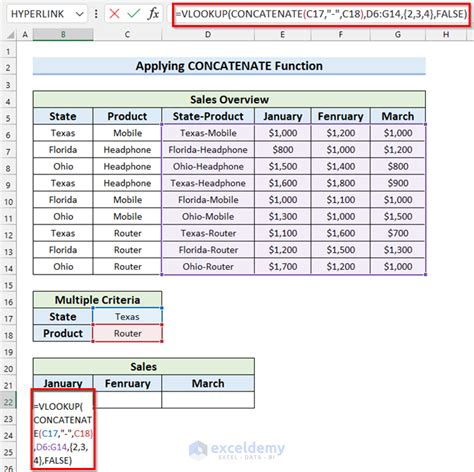Click the 'Product' label in Multiple Criteria
The height and width of the screenshot is (472, 474).
click(x=63, y=333)
